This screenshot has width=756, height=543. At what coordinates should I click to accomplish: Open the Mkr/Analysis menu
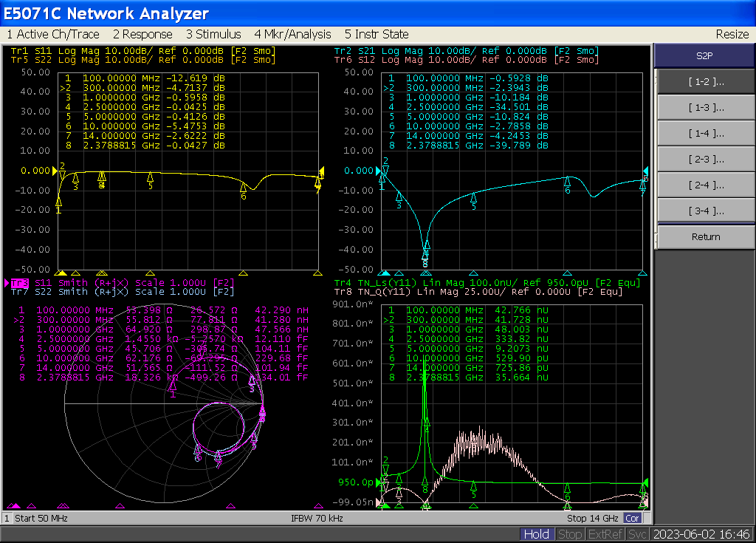[292, 34]
